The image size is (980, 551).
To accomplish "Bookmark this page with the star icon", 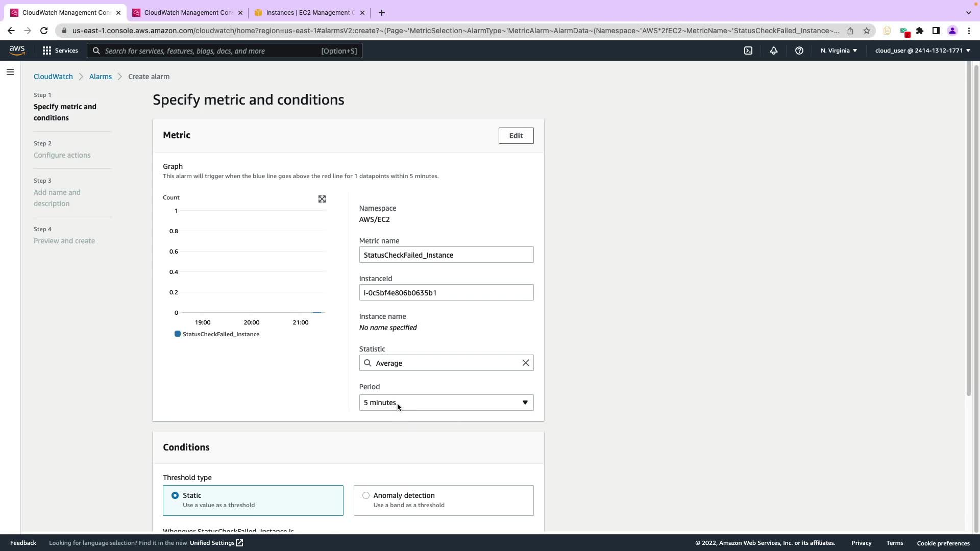I will pos(866,31).
